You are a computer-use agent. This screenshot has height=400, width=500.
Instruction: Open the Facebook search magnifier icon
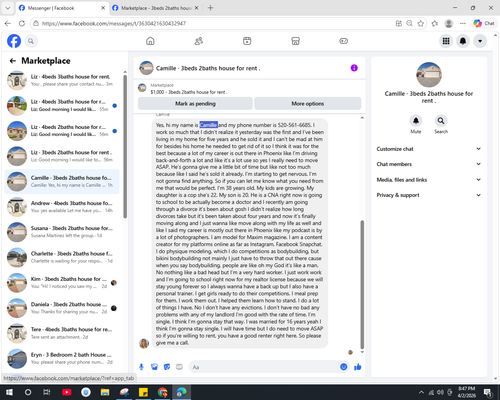[31, 41]
